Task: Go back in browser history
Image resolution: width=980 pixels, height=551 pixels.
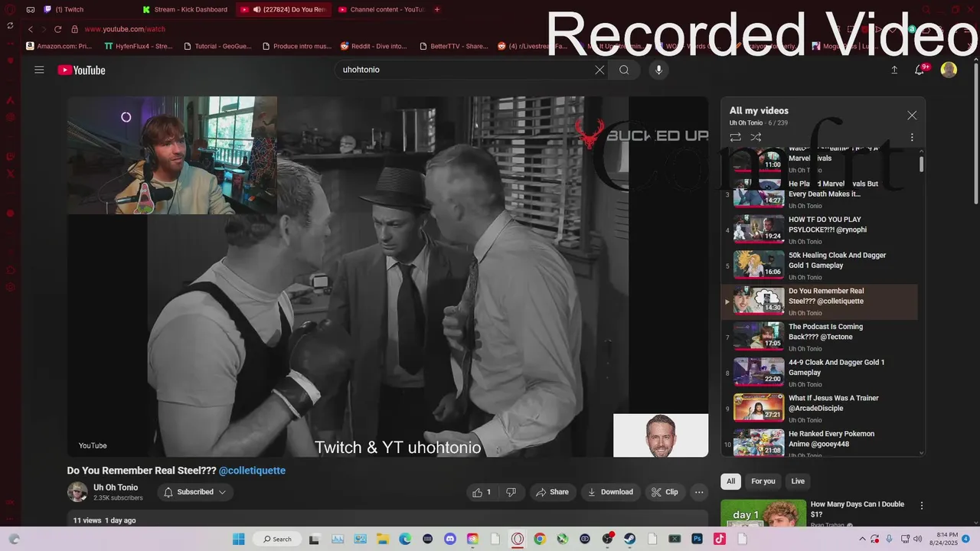Action: 31,29
